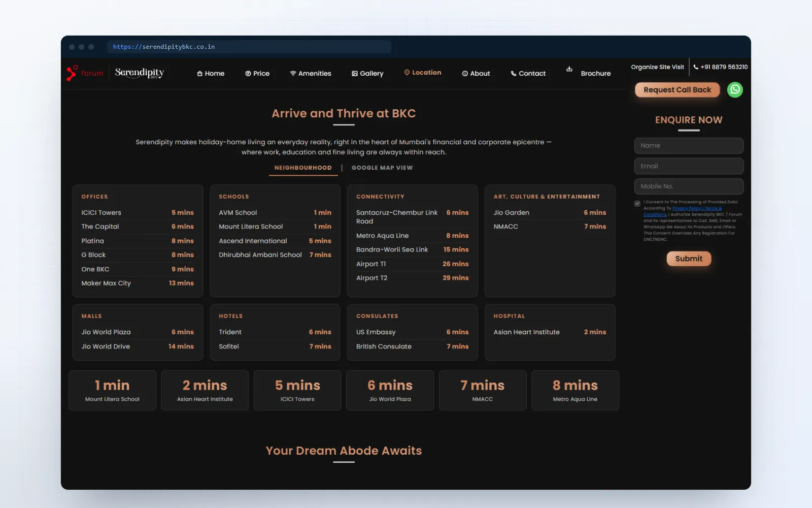Click the Request Call Back button
The height and width of the screenshot is (508, 812).
[678, 90]
